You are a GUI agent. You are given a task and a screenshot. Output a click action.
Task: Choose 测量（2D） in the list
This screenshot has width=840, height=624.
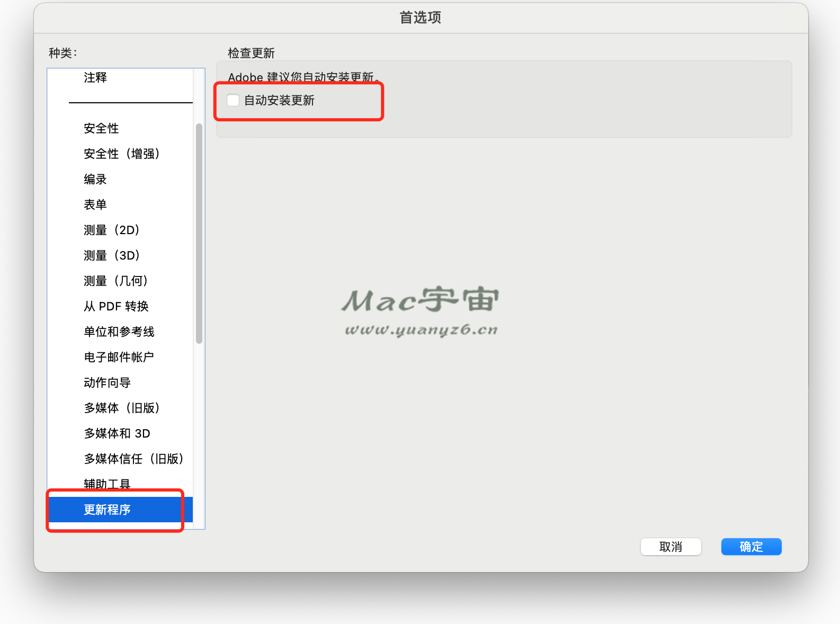111,230
